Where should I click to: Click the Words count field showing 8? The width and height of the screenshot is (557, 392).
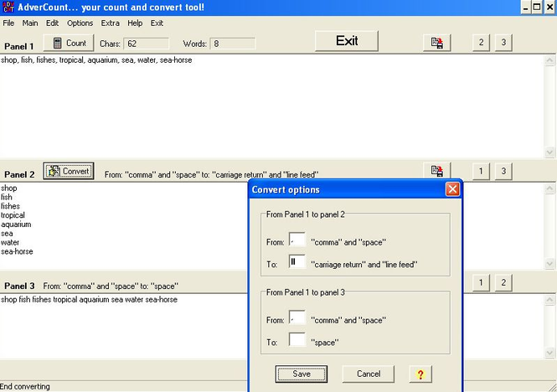pos(233,44)
